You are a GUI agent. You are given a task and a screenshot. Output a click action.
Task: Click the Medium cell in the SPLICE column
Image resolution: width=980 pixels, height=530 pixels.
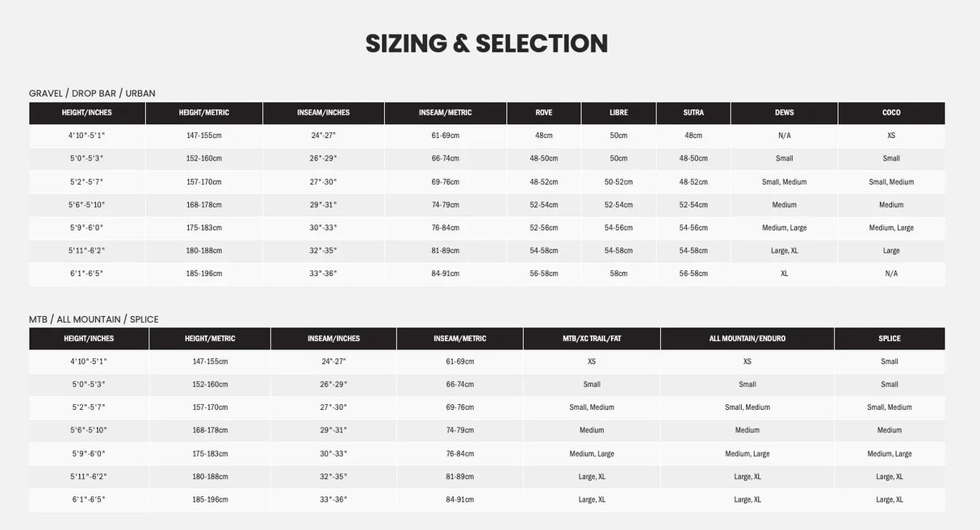point(890,430)
